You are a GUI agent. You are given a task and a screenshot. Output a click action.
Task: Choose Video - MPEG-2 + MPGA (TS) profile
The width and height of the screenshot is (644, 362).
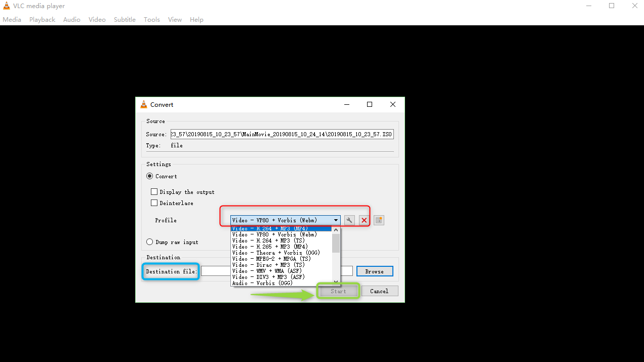[x=281, y=259]
